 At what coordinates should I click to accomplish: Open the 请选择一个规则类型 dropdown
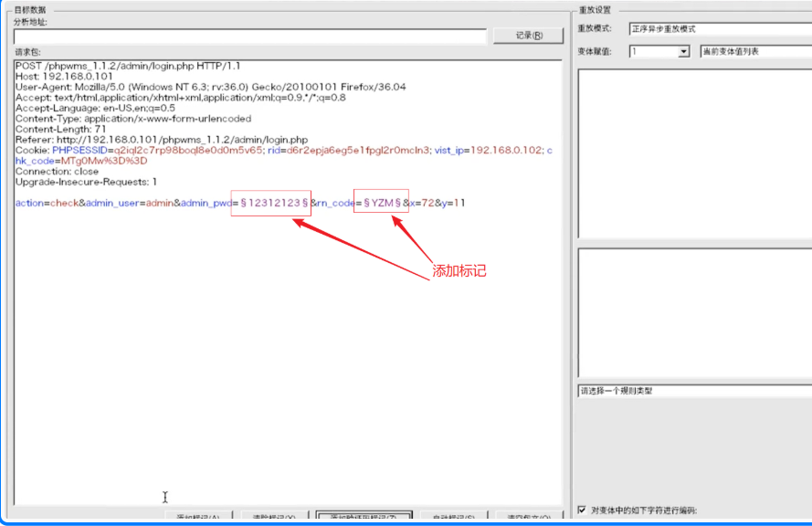(694, 391)
